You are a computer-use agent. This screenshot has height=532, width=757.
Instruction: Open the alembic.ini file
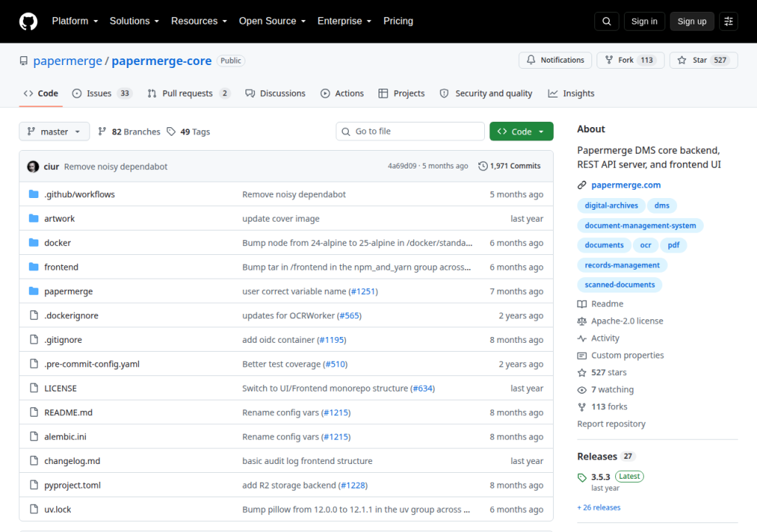65,437
